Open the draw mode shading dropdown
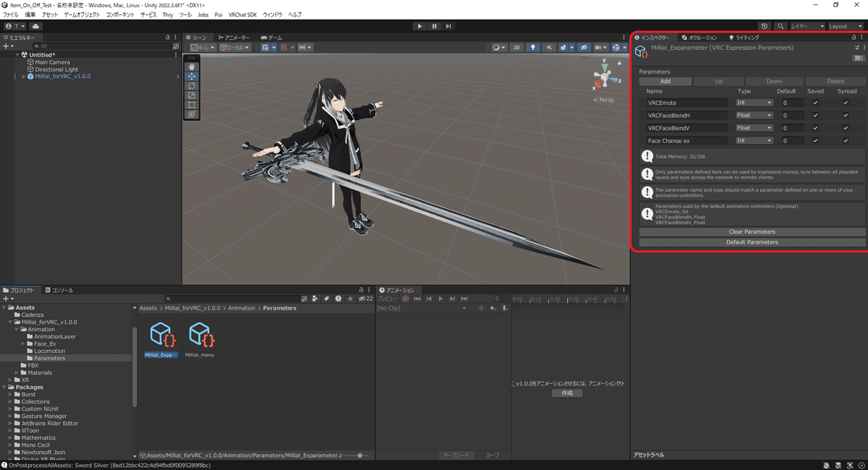The height and width of the screenshot is (470, 868). coord(499,48)
